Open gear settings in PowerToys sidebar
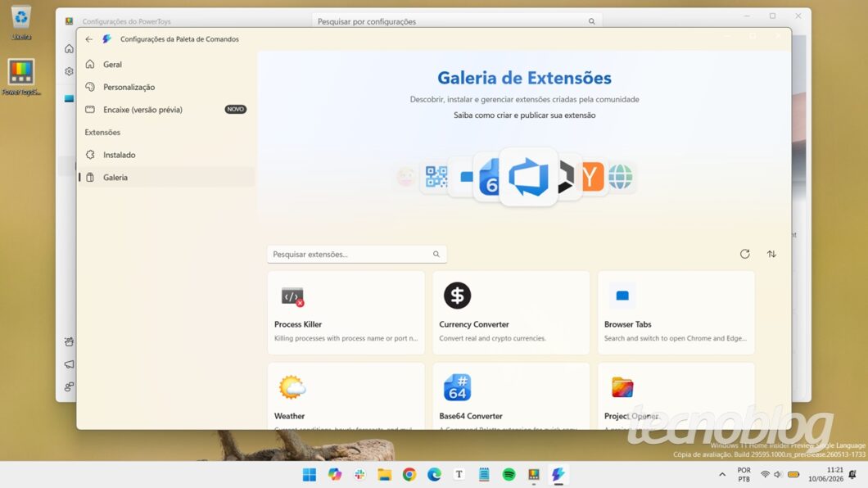The height and width of the screenshot is (488, 868). click(70, 71)
